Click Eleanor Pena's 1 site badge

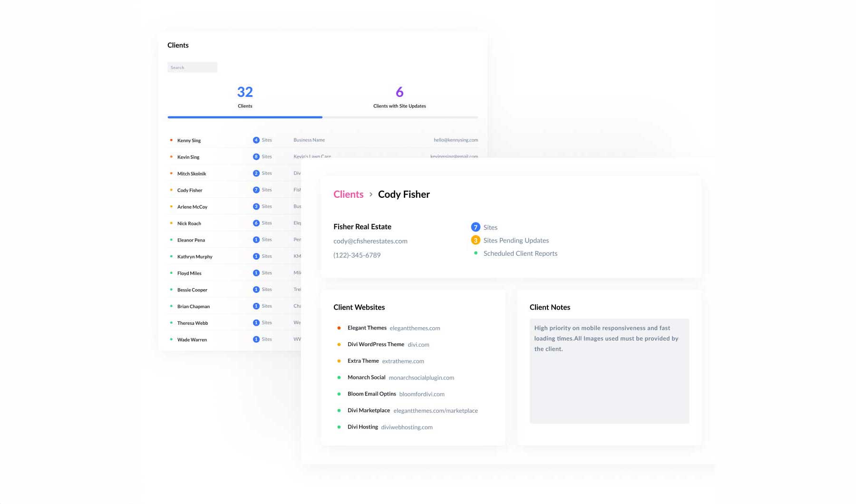click(256, 240)
